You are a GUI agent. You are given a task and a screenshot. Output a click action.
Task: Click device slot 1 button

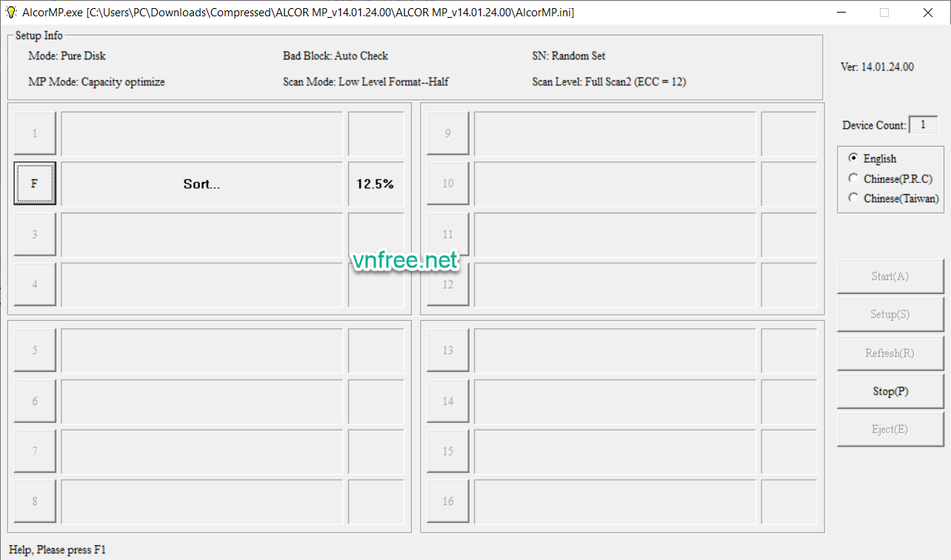click(35, 133)
